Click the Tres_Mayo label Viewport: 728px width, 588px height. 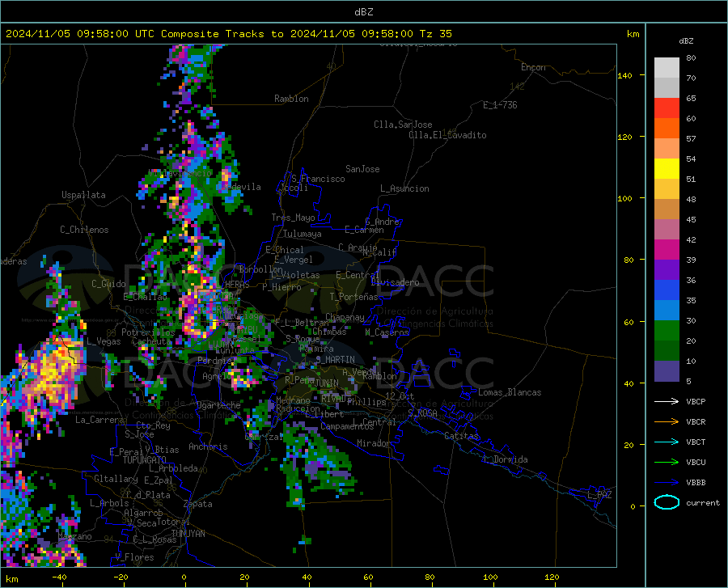pos(293,218)
